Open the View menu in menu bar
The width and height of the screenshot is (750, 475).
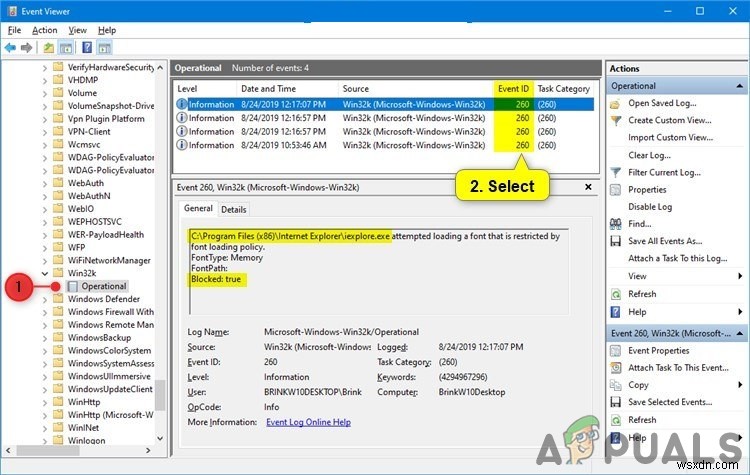pyautogui.click(x=77, y=30)
